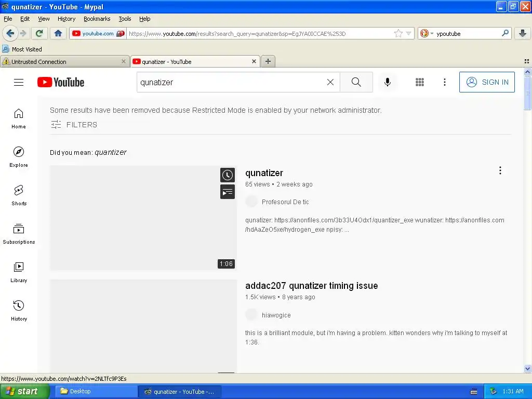Open the browser home page icon
This screenshot has height=399, width=532.
[x=58, y=33]
